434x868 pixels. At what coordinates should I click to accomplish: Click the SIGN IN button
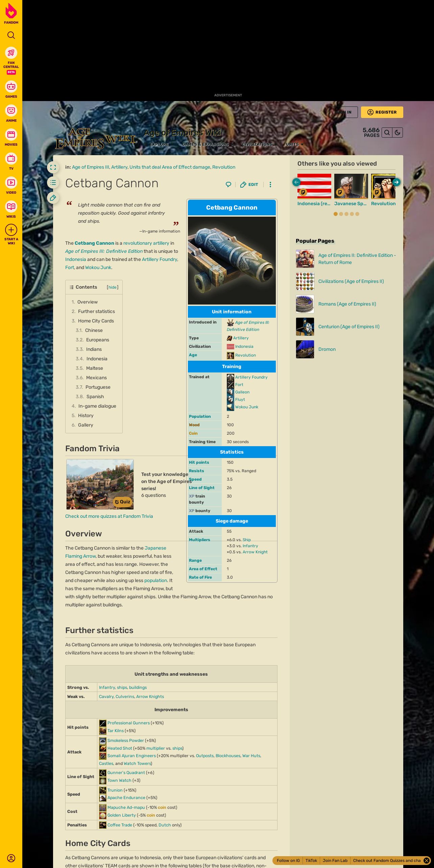coord(343,112)
